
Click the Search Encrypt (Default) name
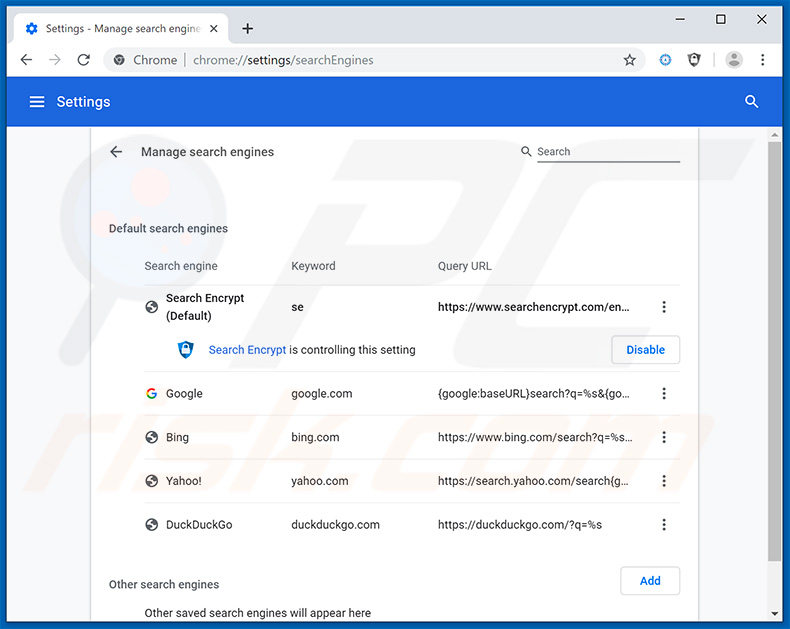205,307
